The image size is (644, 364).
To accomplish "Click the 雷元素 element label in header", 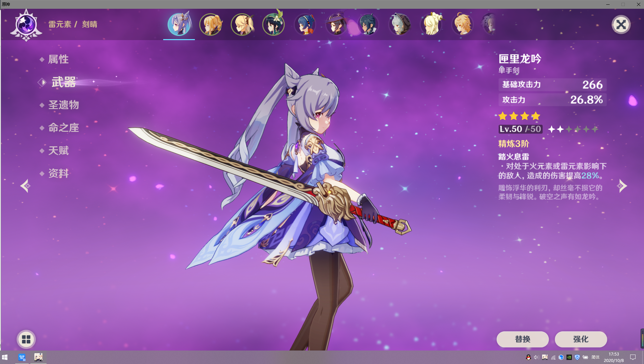I will click(60, 24).
